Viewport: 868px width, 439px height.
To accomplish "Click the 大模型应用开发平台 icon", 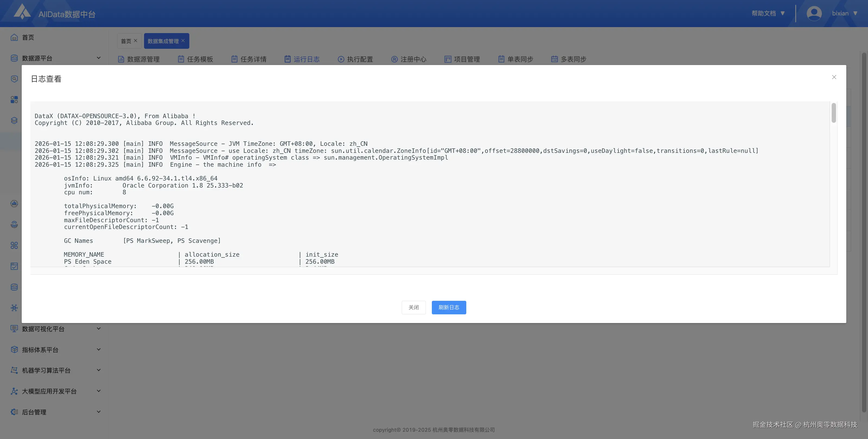I will [x=14, y=391].
